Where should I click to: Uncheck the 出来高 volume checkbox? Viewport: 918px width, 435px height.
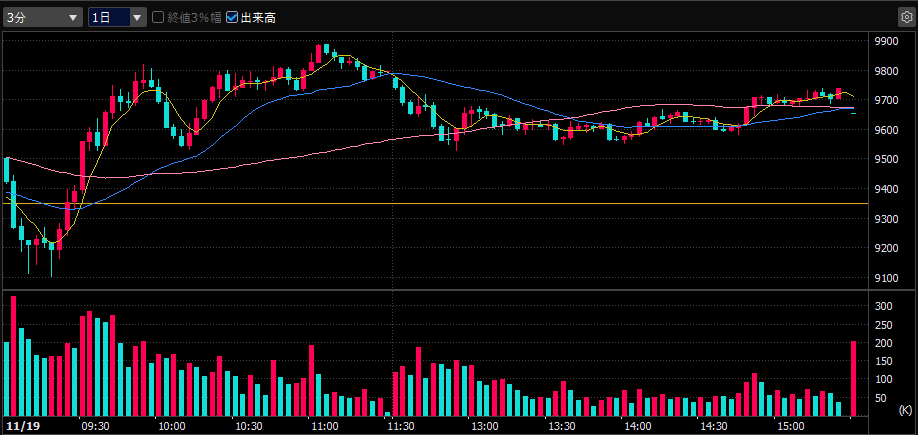click(233, 17)
